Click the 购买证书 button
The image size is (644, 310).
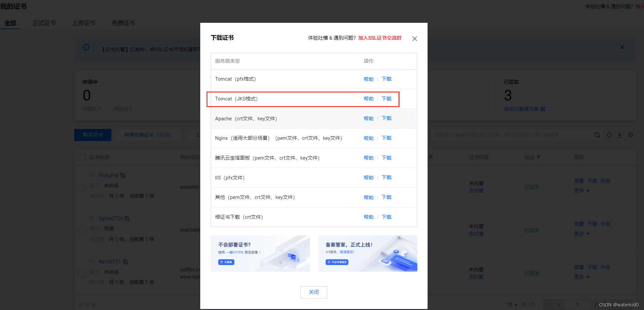[x=93, y=135]
